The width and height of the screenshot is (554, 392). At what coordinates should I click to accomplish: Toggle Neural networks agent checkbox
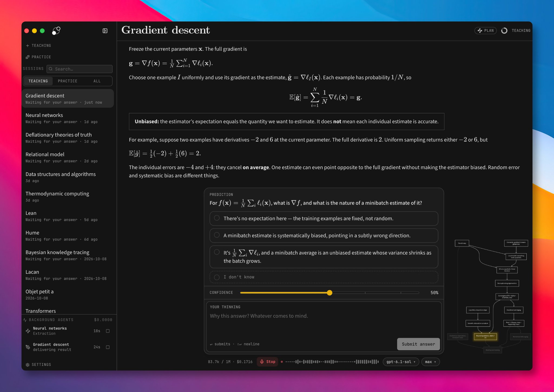pyautogui.click(x=108, y=331)
